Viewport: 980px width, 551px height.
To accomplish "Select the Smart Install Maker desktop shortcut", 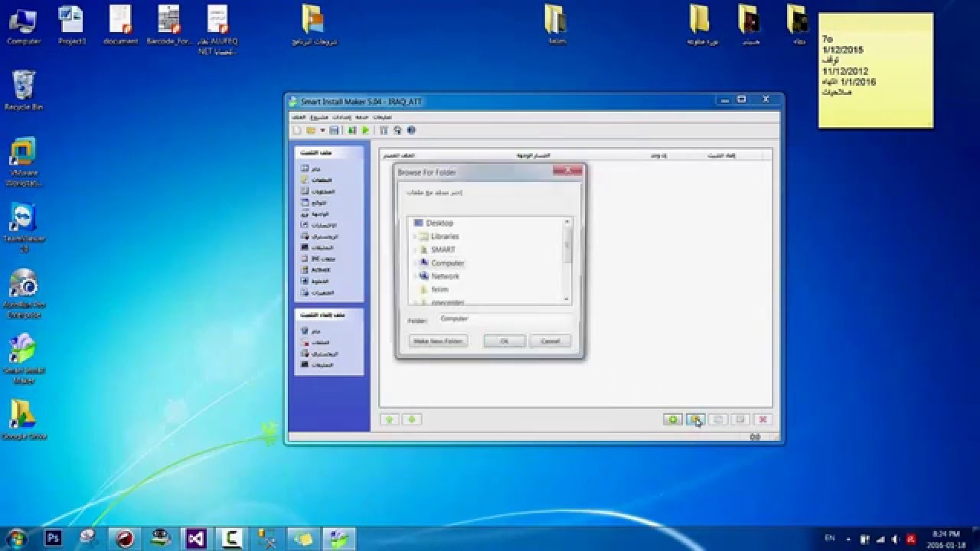I will (x=24, y=358).
